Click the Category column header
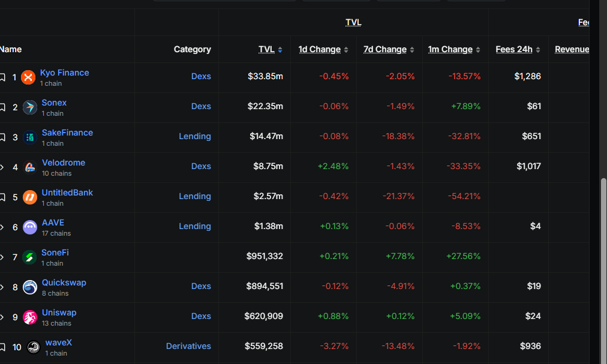607x364 pixels. [193, 50]
